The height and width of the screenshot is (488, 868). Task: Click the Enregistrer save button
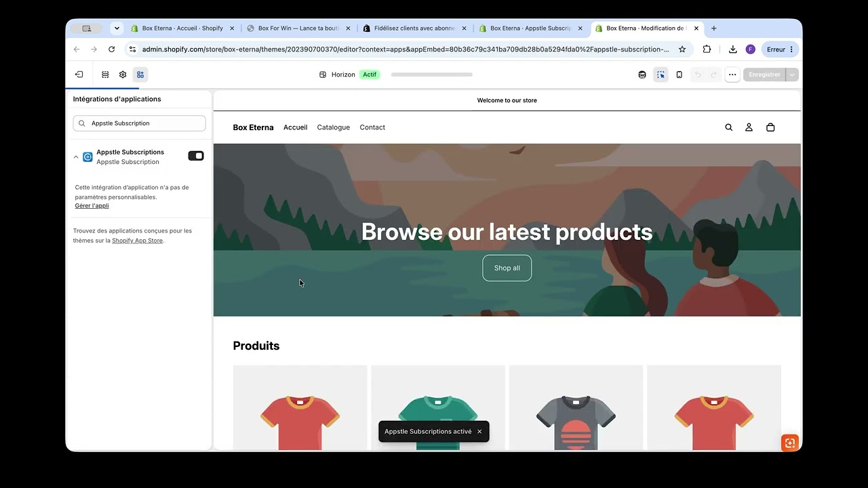[x=764, y=75]
